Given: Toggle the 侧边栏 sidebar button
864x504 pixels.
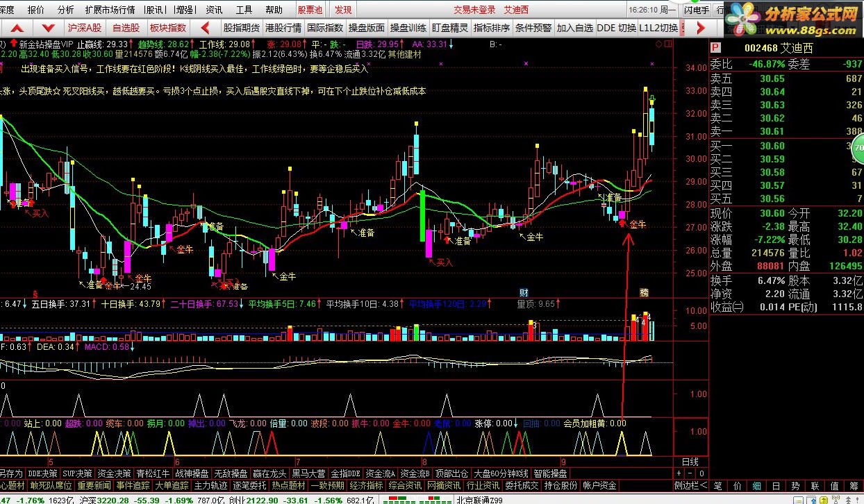Looking at the screenshot, I should pos(690,485).
